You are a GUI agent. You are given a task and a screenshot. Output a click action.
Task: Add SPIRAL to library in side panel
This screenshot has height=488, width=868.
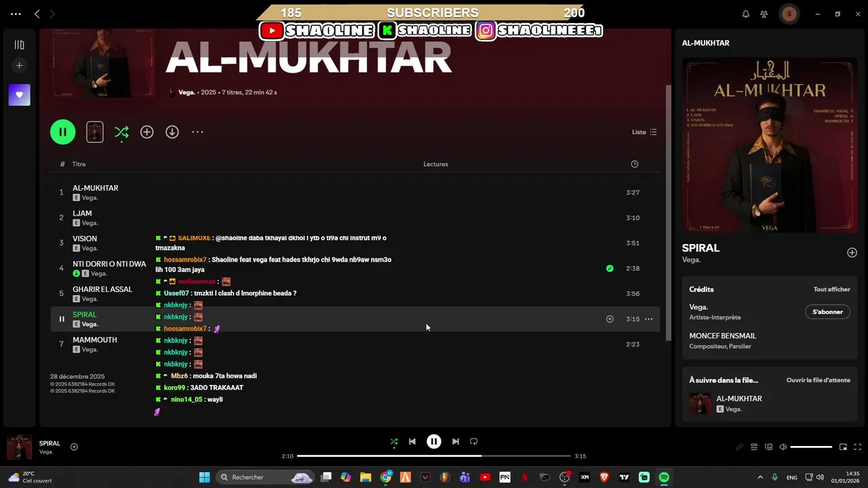pyautogui.click(x=852, y=253)
